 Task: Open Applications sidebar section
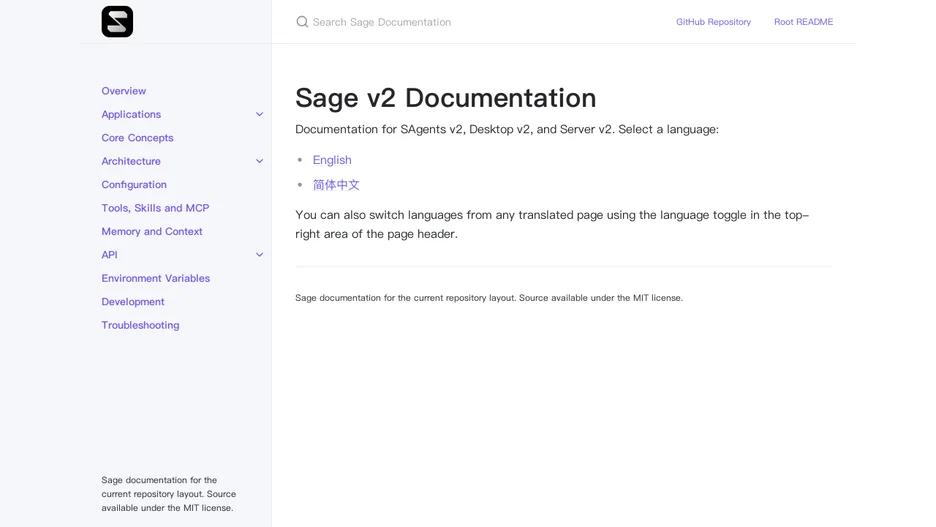pos(131,114)
